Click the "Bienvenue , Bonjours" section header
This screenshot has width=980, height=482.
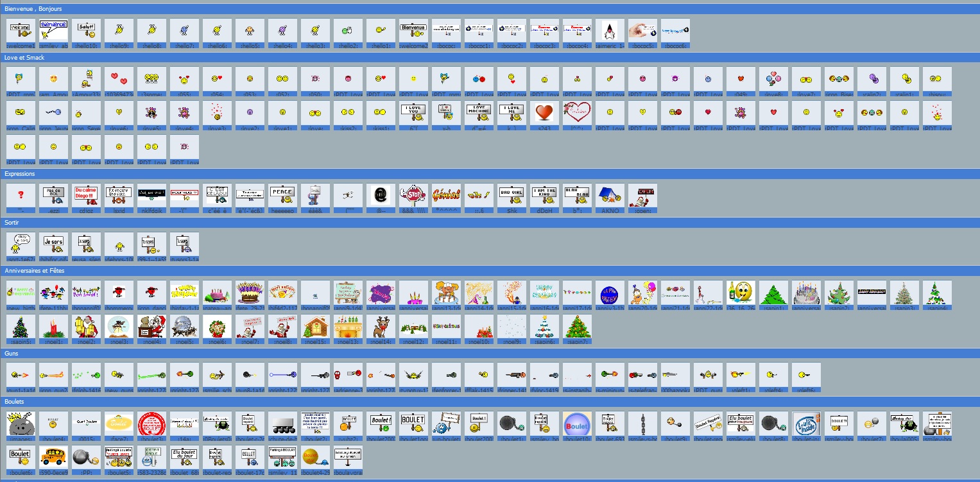[x=33, y=9]
